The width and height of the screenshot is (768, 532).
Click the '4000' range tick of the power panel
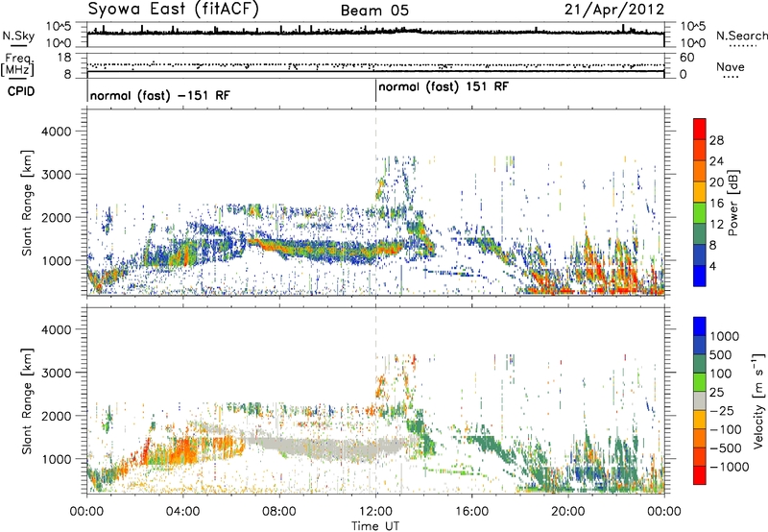(x=57, y=132)
